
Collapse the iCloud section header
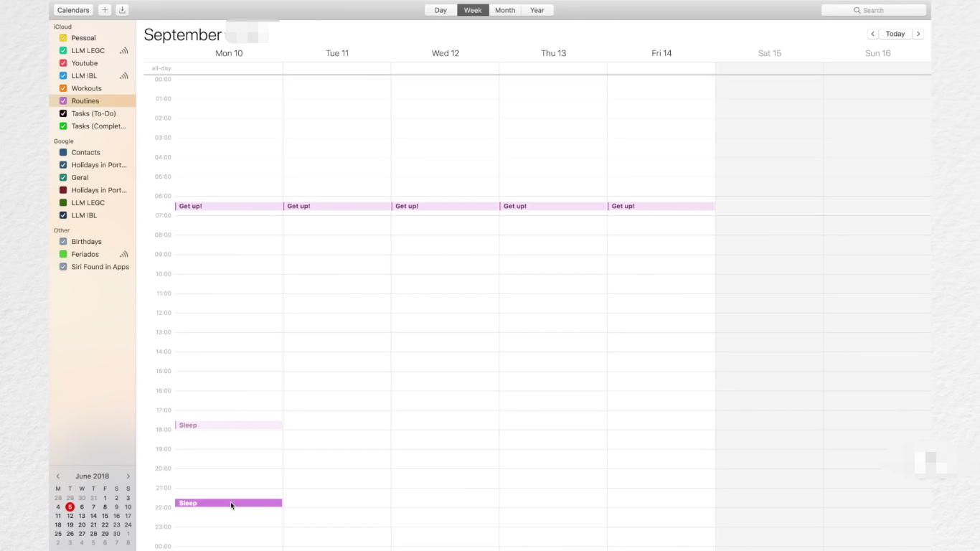62,27
